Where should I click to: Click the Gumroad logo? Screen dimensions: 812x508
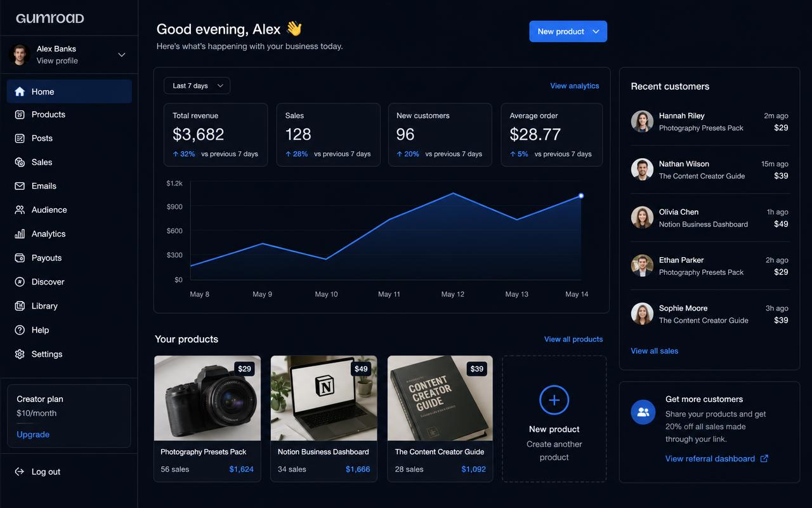click(x=50, y=18)
